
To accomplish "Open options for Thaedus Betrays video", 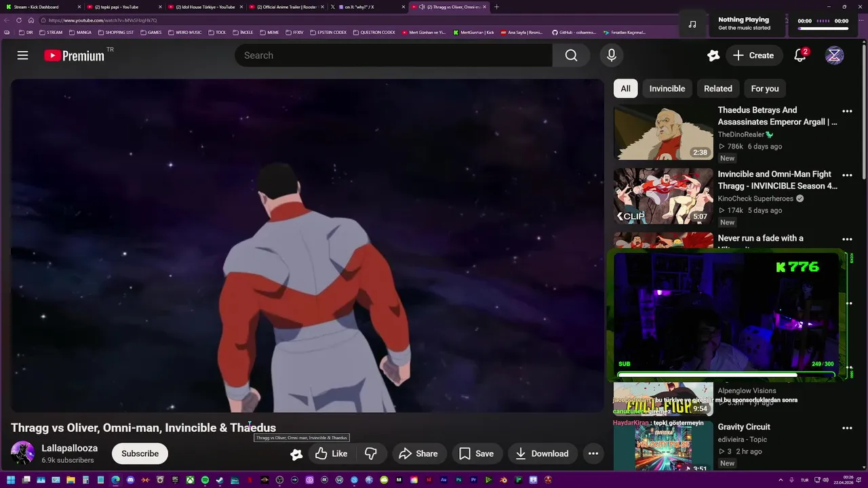I will [x=847, y=111].
